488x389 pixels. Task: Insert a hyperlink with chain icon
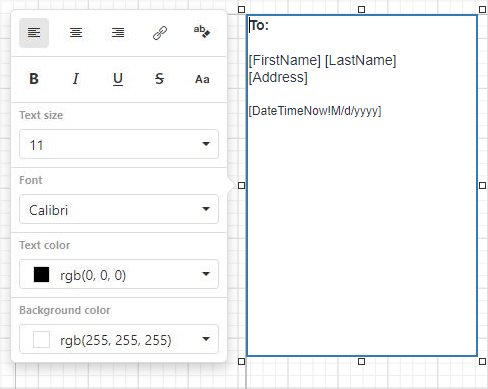pos(160,33)
